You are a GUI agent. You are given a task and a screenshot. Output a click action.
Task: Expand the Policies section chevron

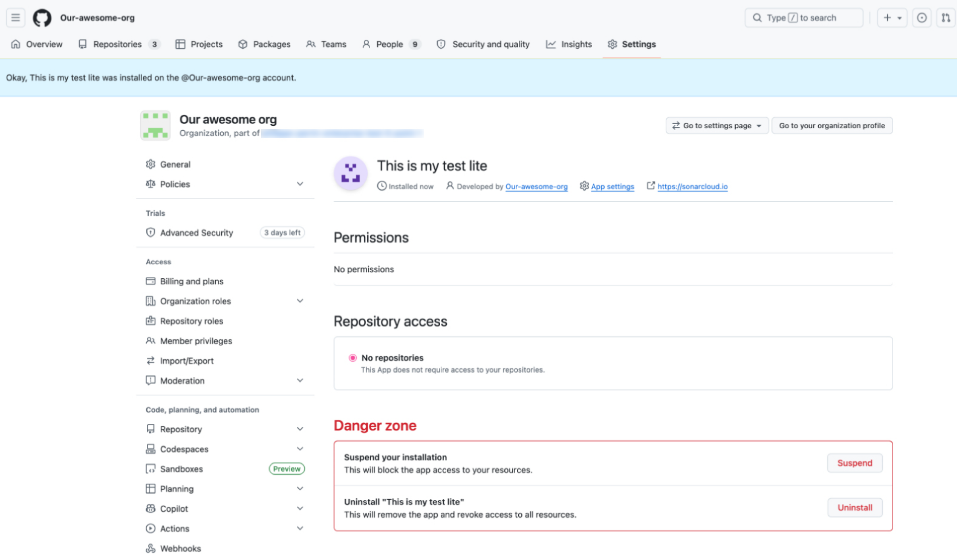[300, 184]
